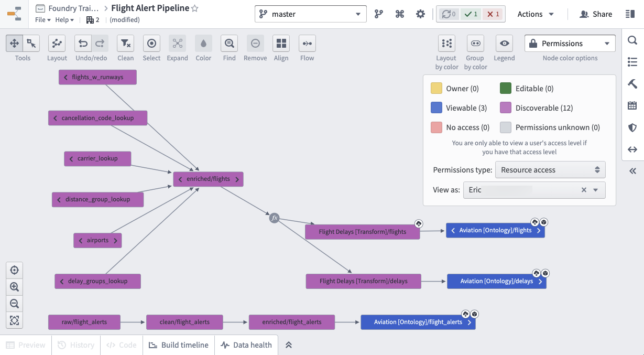Open the File menu
The height and width of the screenshot is (355, 644).
(43, 20)
